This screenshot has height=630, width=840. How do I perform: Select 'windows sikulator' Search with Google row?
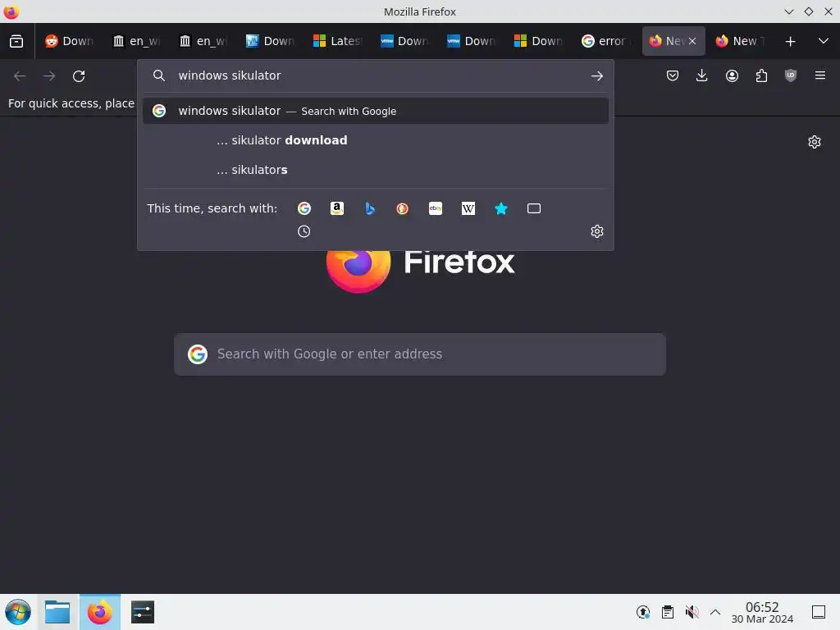coord(376,111)
